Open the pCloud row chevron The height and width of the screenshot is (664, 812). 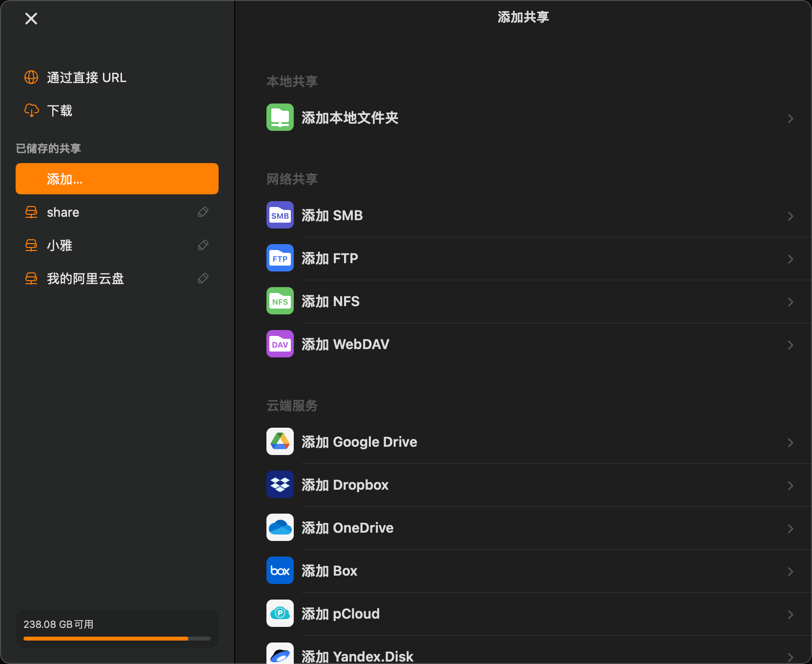791,615
